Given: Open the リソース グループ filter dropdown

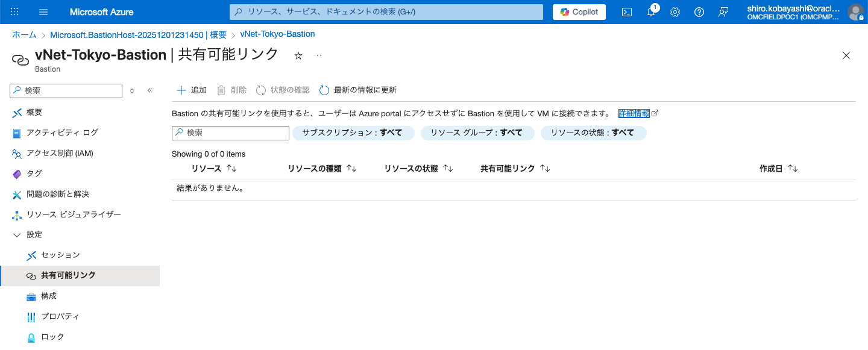Looking at the screenshot, I should click(477, 133).
